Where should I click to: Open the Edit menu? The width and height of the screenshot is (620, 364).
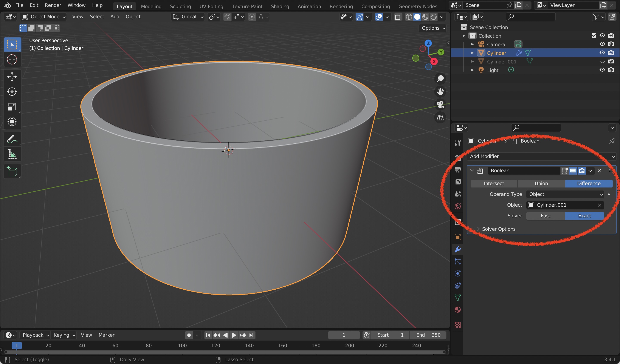[x=34, y=5]
